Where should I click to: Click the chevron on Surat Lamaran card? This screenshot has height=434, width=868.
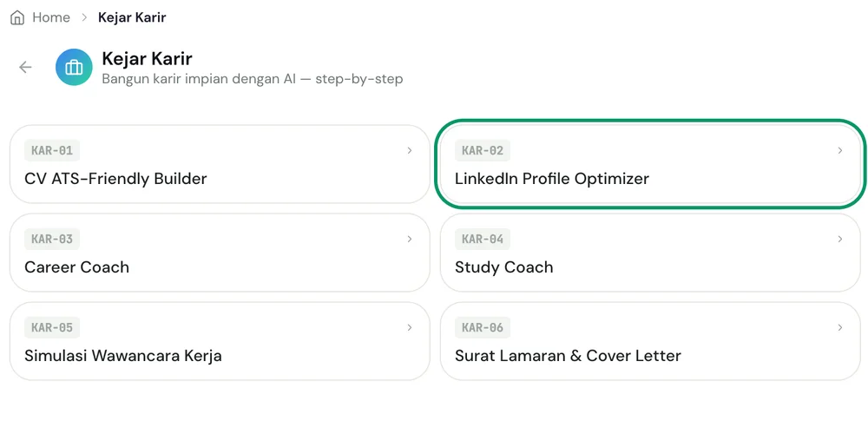839,328
